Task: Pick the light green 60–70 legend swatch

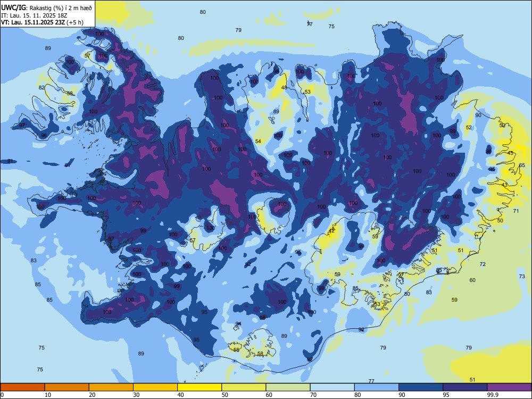Action: click(x=288, y=387)
